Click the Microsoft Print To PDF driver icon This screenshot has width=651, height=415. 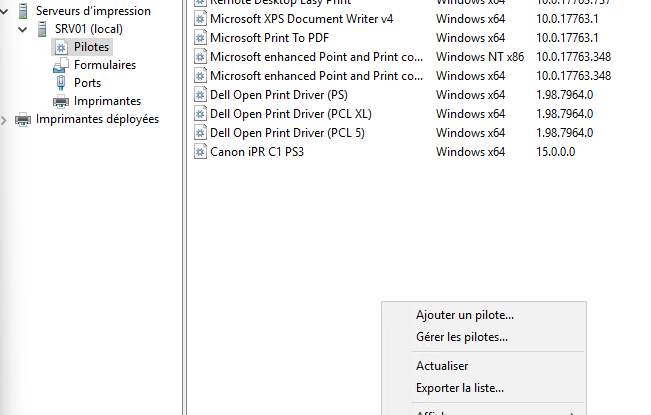[x=199, y=38]
